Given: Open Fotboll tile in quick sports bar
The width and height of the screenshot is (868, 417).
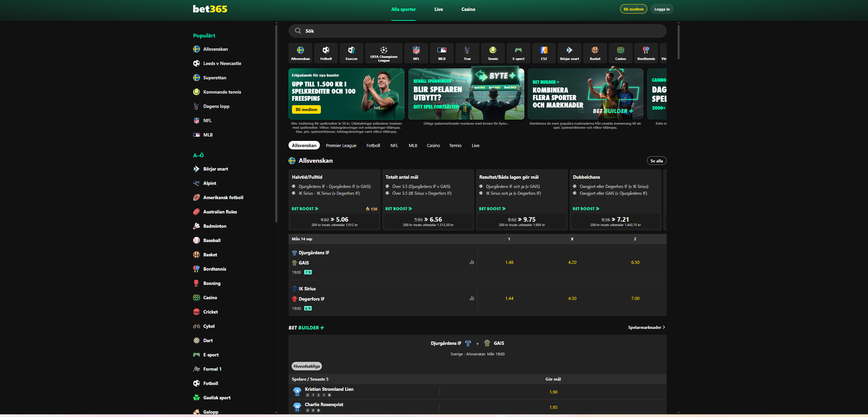Looking at the screenshot, I should (326, 53).
